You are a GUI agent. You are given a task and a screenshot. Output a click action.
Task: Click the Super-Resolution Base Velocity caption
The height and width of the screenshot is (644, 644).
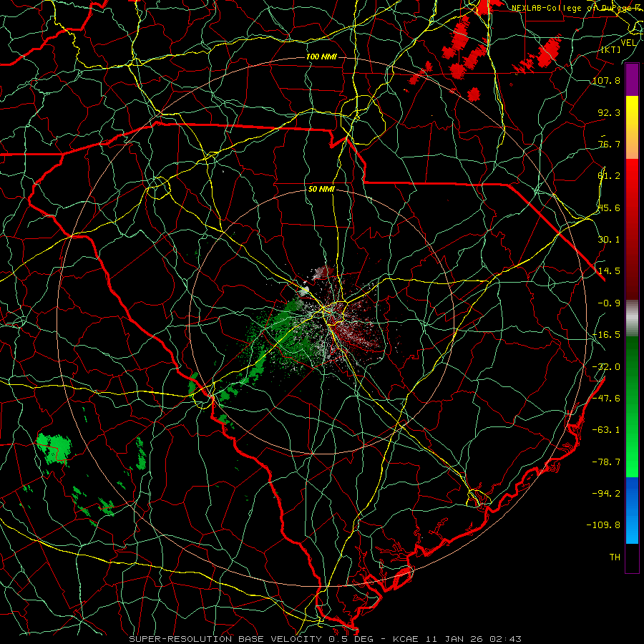coord(326,639)
